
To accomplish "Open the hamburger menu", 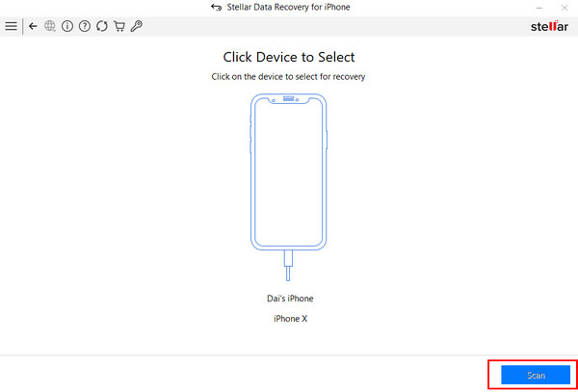I will tap(11, 26).
